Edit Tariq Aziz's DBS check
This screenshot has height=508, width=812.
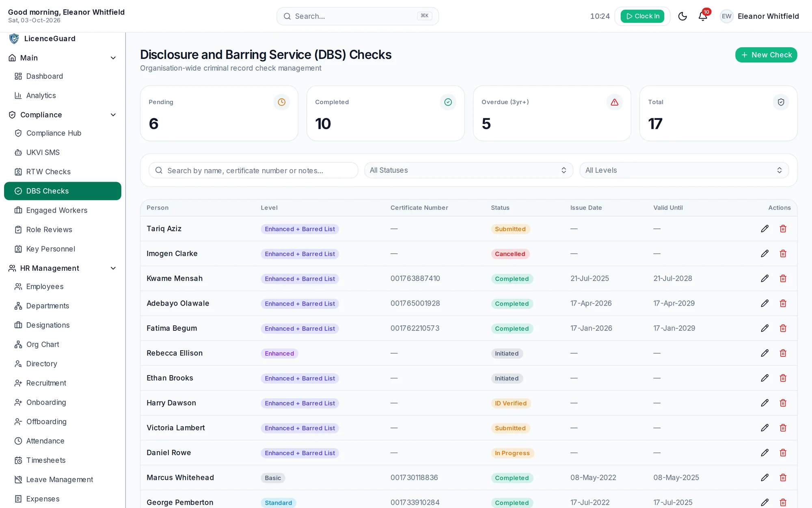[765, 229]
